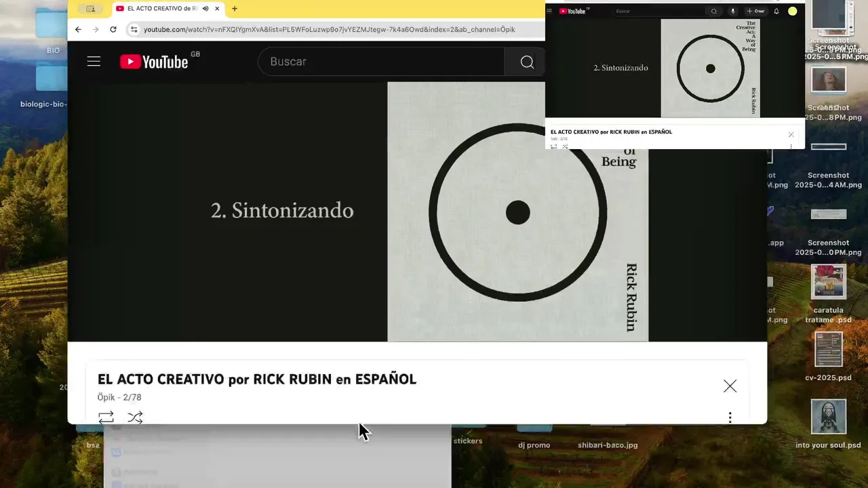
Task: Select the stickers desktop item label
Action: click(468, 441)
